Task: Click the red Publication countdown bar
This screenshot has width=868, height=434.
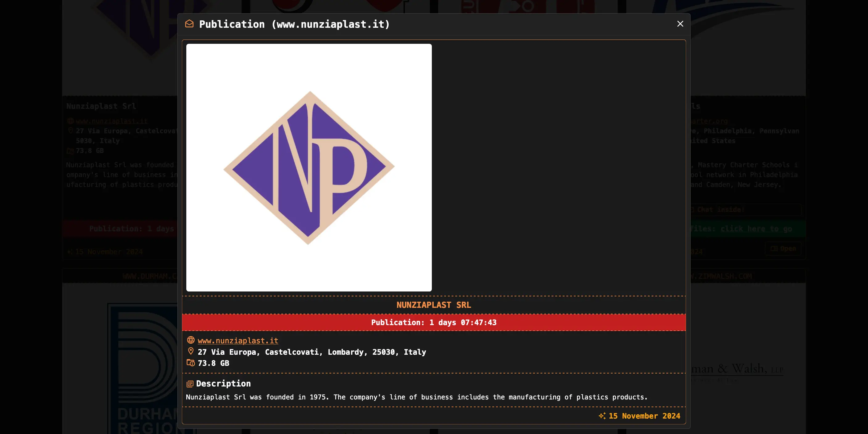Action: 434,322
